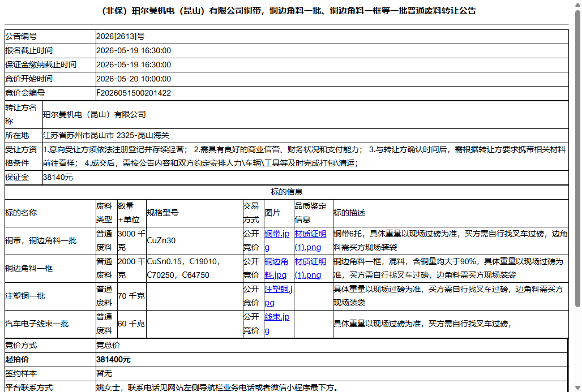582x392 pixels.
Task: Click the 标的描述 column header
Action: tap(349, 213)
